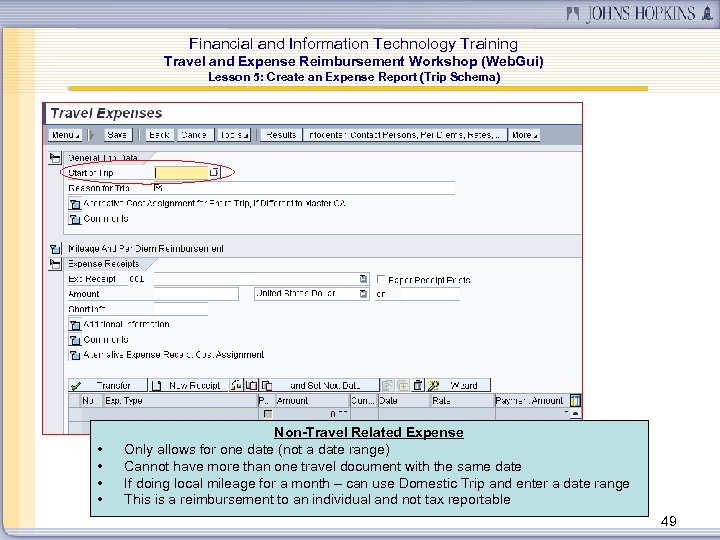Expand Alternative Cost Assignment for Entire Trip

74,203
